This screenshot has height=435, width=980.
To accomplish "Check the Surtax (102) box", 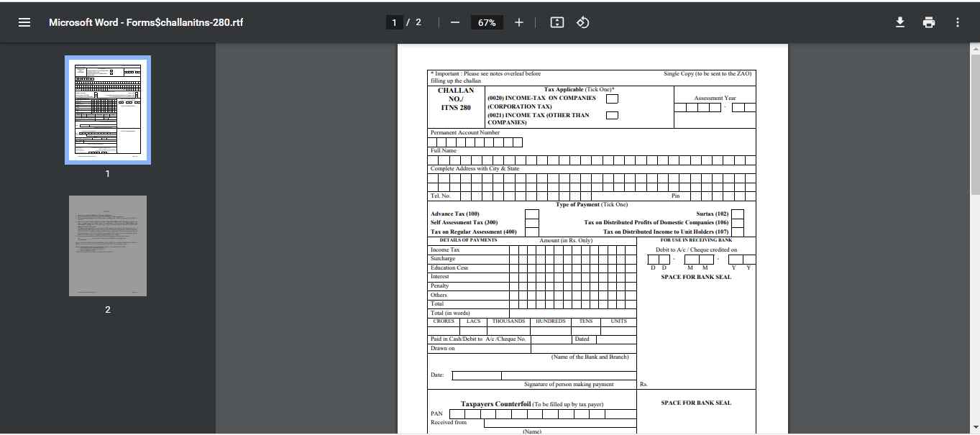I will 738,213.
